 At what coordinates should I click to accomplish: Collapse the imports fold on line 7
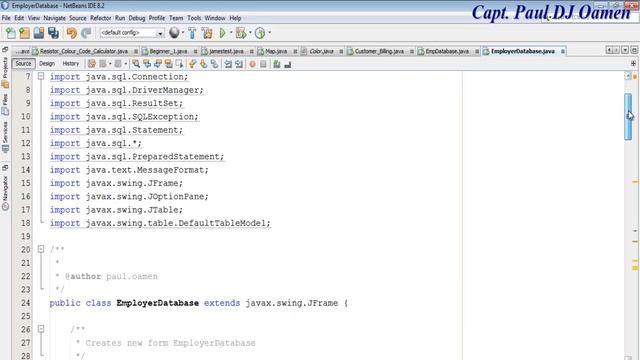coord(41,76)
